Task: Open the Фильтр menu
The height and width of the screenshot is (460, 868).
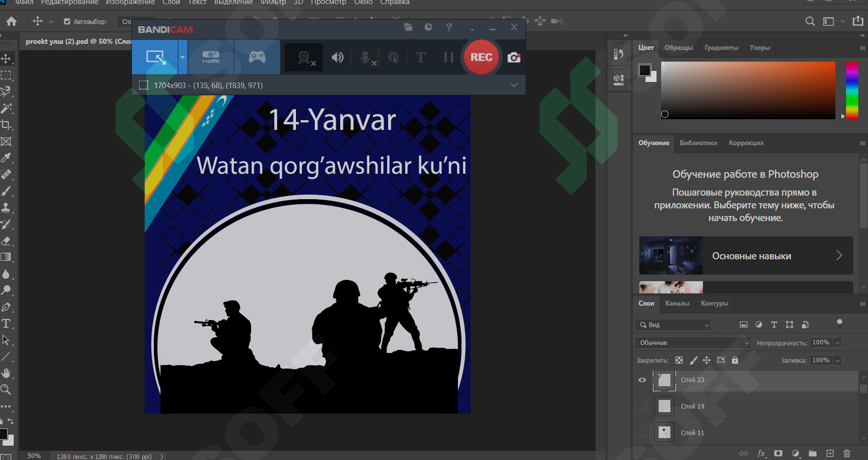Action: tap(274, 3)
